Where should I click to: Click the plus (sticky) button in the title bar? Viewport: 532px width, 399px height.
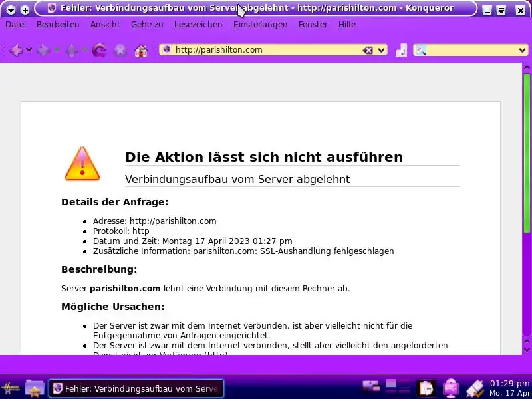[x=25, y=10]
